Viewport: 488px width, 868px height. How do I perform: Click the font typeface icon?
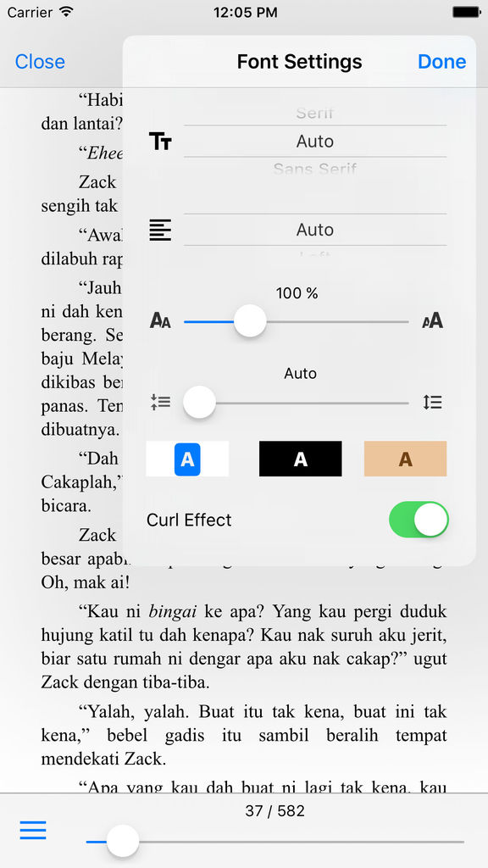(x=160, y=142)
